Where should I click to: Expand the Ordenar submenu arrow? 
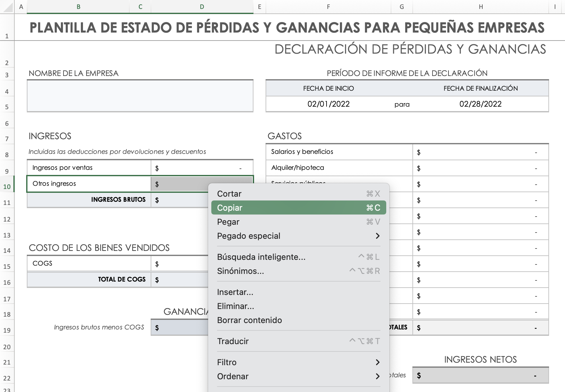pyautogui.click(x=378, y=376)
